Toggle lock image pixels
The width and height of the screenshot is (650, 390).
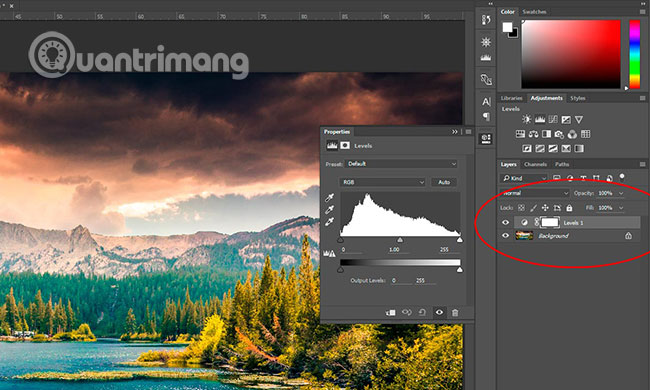coord(534,208)
